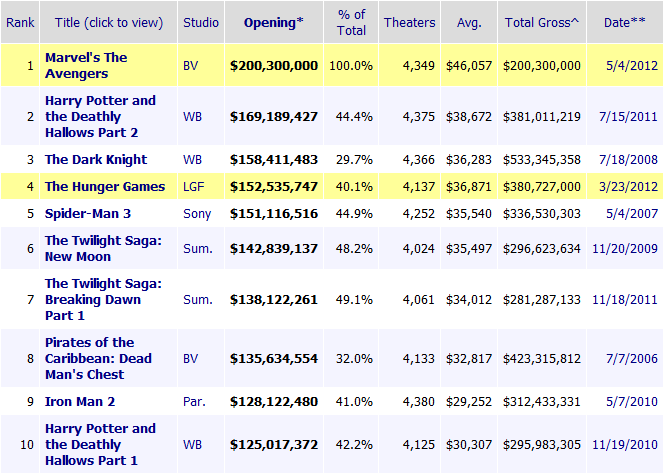This screenshot has height=474, width=664.
Task: Click BV studio link in Pirates row
Action: pyautogui.click(x=191, y=359)
